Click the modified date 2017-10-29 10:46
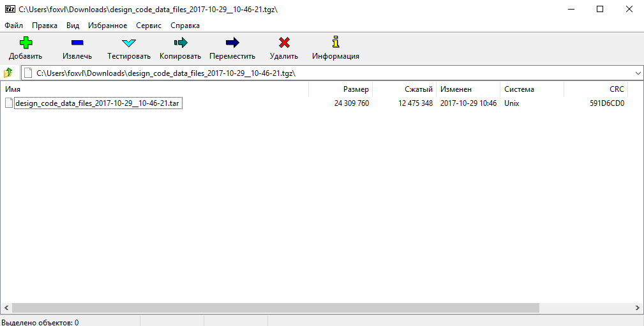 468,103
